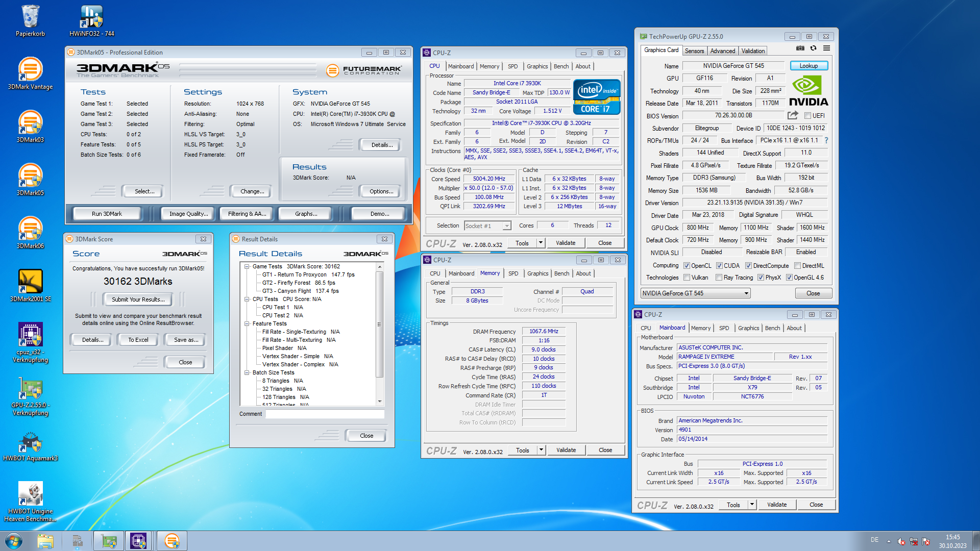The image size is (980, 551).
Task: Open 3DMark Vantage desktop shortcut
Action: 30,73
